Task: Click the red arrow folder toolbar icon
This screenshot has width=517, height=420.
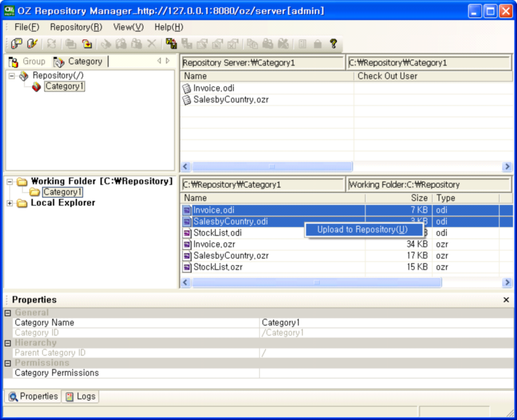Action: click(x=87, y=43)
